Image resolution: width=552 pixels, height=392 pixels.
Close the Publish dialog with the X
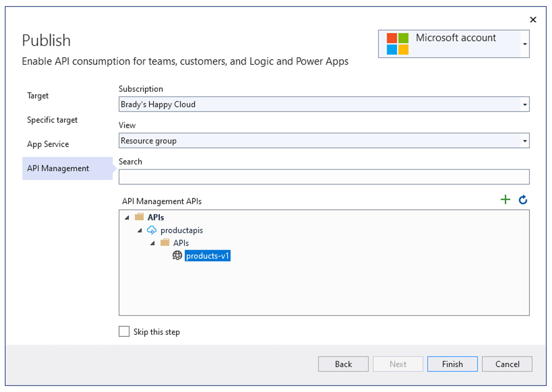[x=533, y=20]
